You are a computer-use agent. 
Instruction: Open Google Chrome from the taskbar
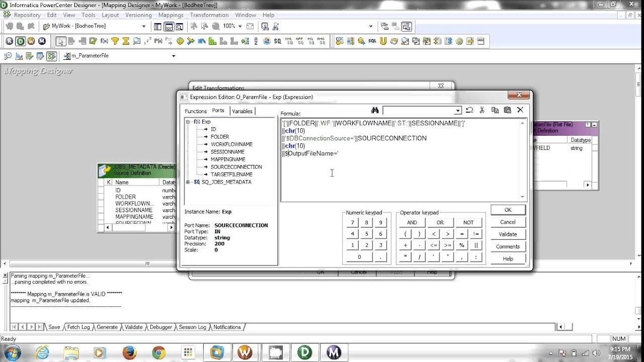(x=158, y=352)
